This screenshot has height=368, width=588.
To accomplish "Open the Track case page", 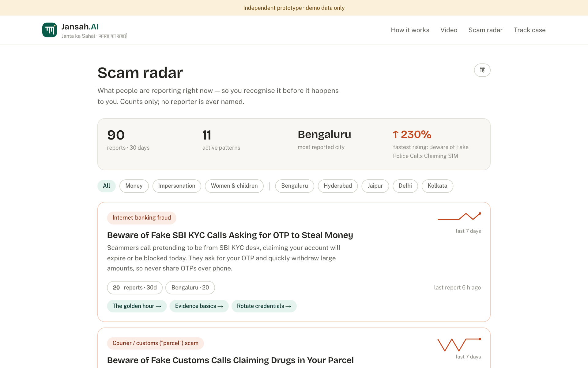I will click(x=530, y=30).
